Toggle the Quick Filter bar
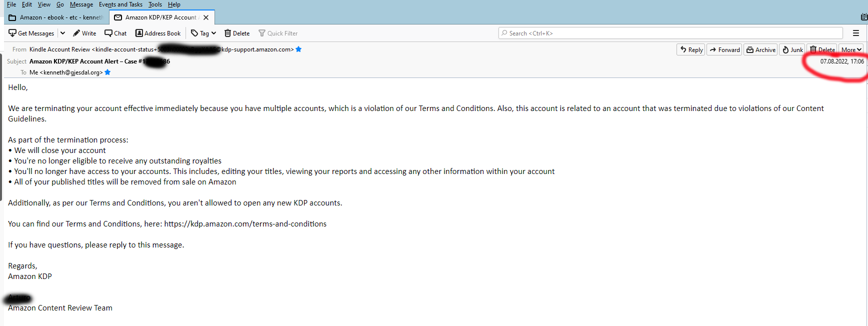868x326 pixels. coord(278,33)
